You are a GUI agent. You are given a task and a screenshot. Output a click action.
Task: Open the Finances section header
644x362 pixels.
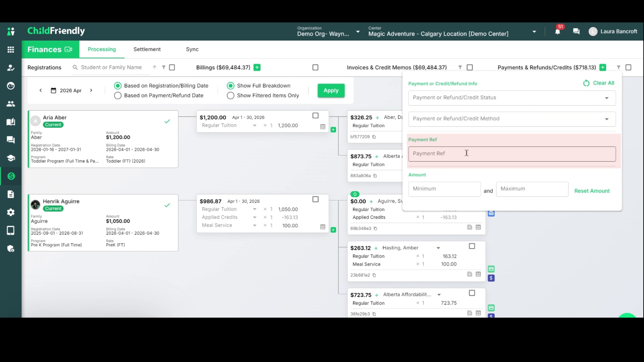(x=51, y=50)
